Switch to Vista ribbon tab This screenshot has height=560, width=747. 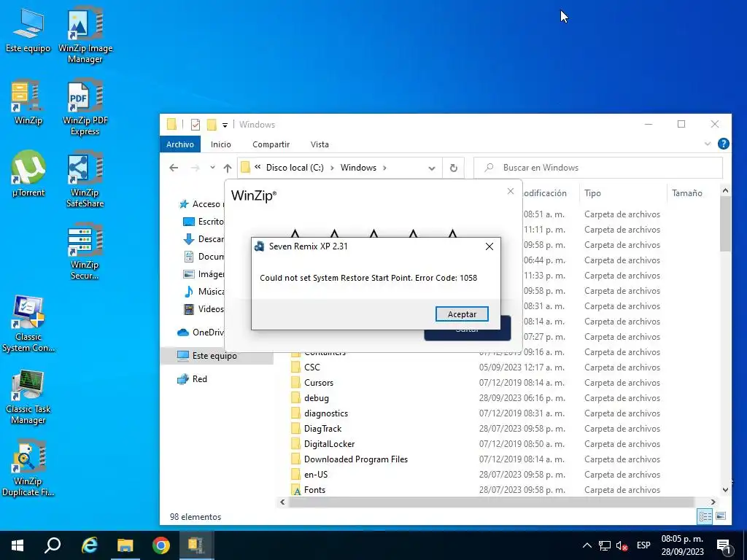click(x=320, y=144)
